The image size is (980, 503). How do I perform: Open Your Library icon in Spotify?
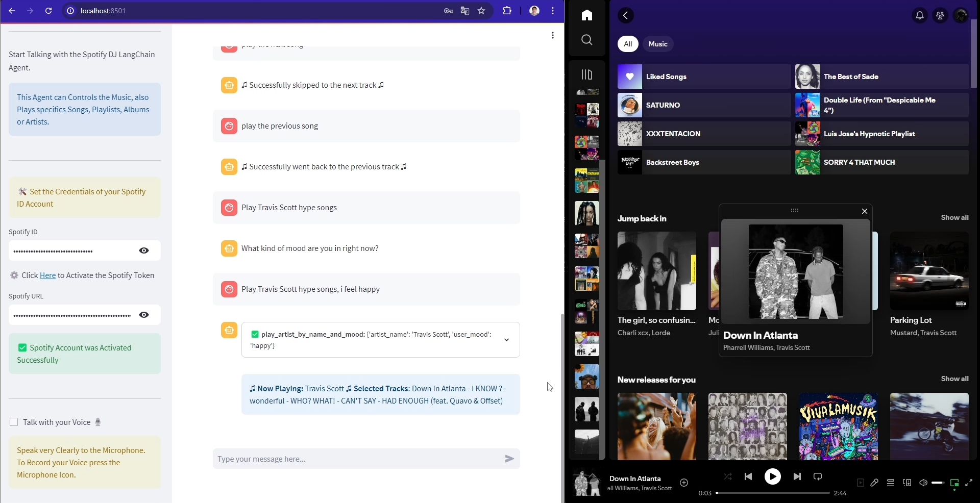tap(587, 74)
